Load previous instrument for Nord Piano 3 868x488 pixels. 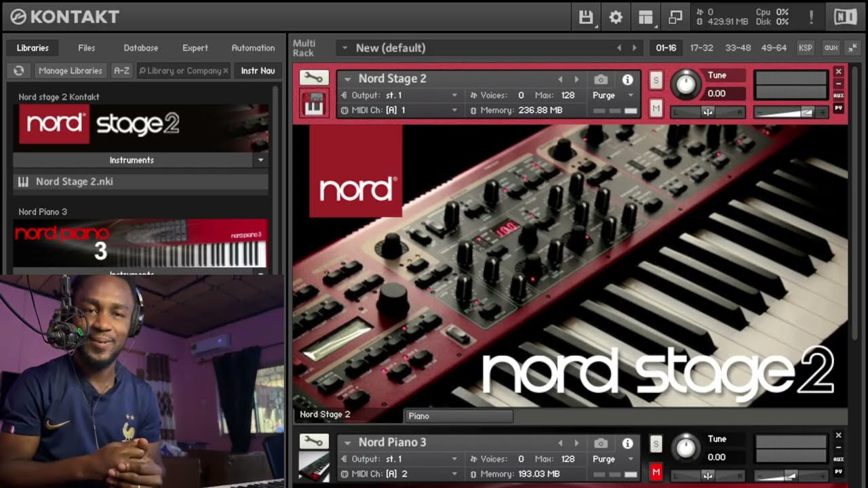(x=561, y=443)
